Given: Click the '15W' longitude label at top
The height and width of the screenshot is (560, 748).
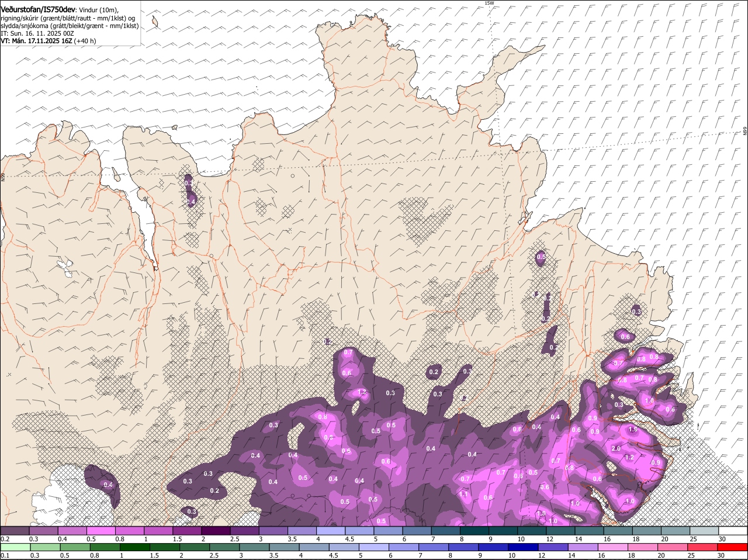Looking at the screenshot, I should pos(489,3).
